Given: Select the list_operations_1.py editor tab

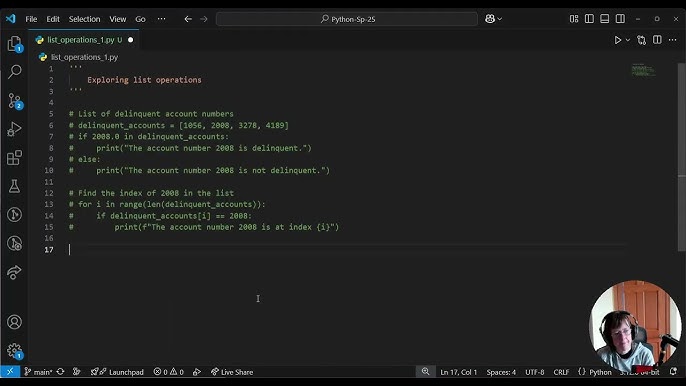Looking at the screenshot, I should click(x=84, y=40).
